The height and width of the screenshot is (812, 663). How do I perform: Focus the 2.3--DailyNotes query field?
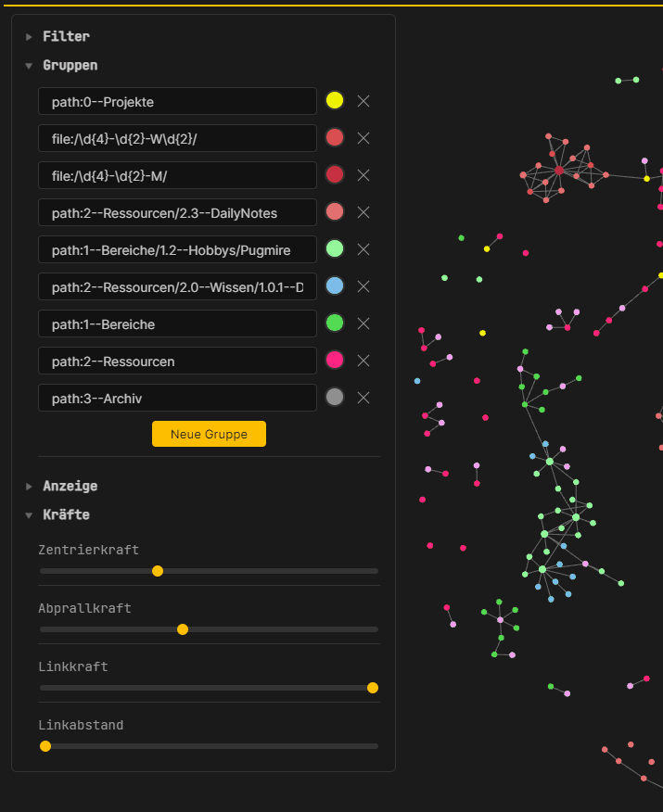pos(177,212)
